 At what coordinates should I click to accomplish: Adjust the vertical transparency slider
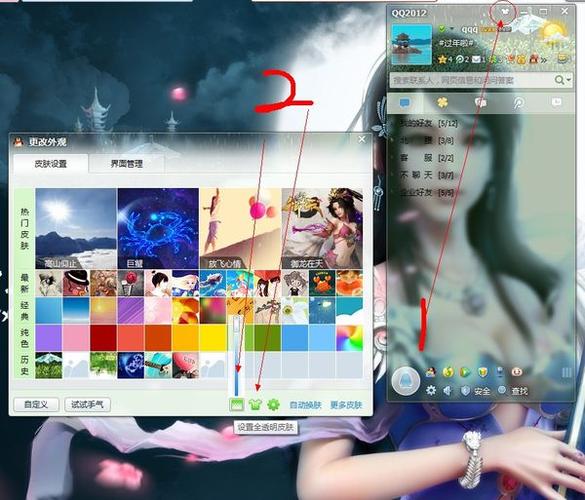coord(237,356)
